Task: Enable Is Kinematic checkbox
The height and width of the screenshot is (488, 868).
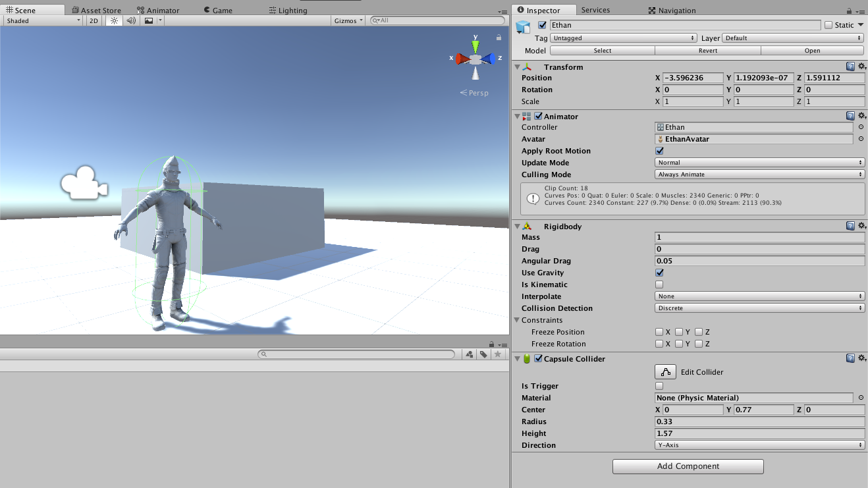Action: [659, 285]
